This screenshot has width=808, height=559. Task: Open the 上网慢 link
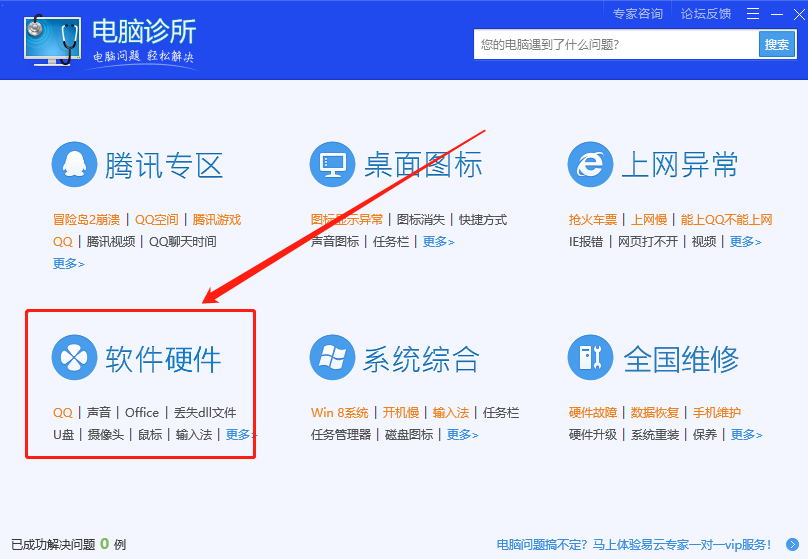pyautogui.click(x=649, y=219)
